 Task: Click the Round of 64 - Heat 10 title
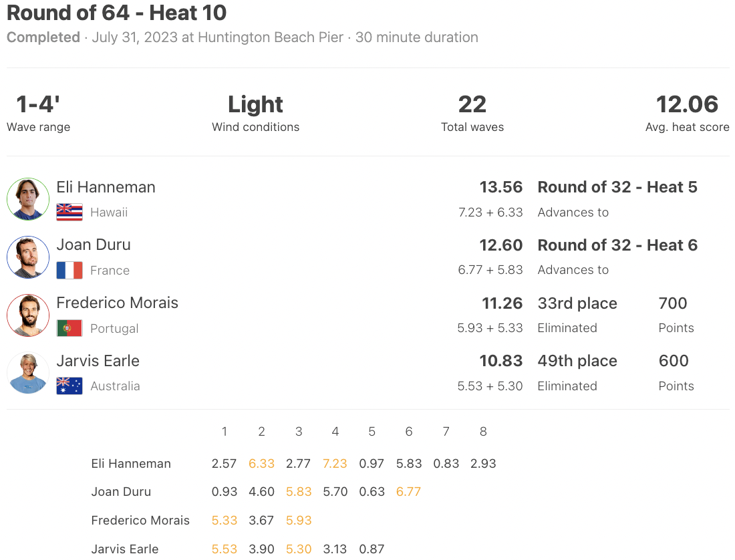tap(117, 13)
